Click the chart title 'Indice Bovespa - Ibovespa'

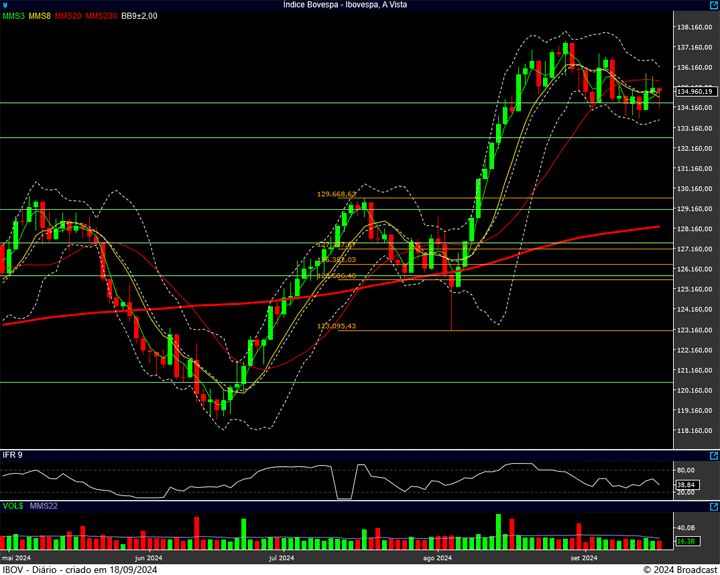[x=359, y=5]
